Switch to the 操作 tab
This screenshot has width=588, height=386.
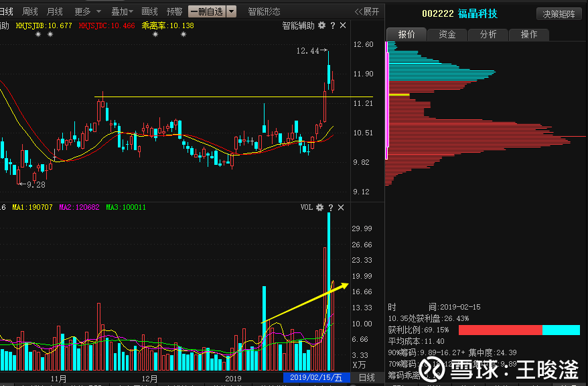tap(529, 34)
